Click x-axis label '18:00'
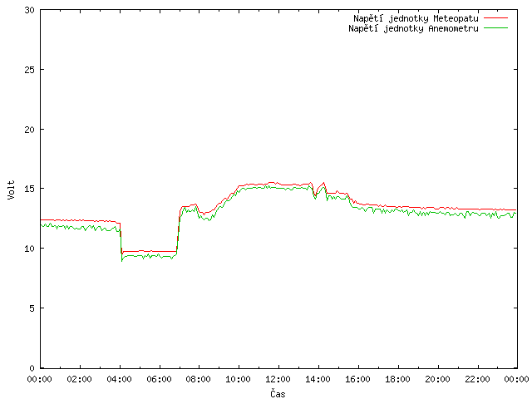Image resolution: width=532 pixels, height=399 pixels. click(397, 379)
